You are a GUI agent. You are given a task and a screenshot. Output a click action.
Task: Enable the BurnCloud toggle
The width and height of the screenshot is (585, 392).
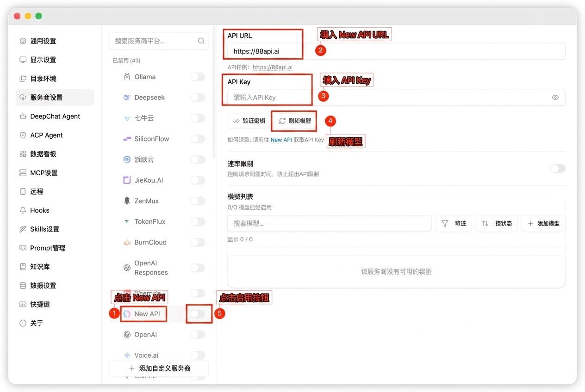(198, 242)
